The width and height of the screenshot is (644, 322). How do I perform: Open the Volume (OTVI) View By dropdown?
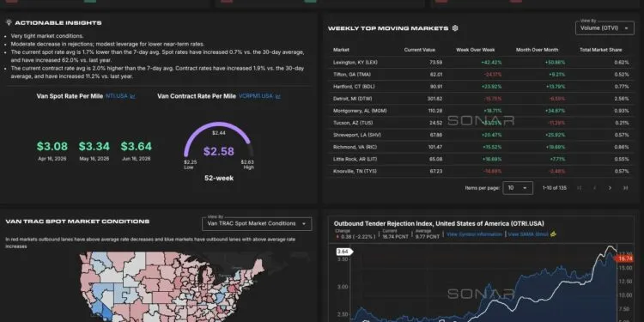[x=605, y=28]
